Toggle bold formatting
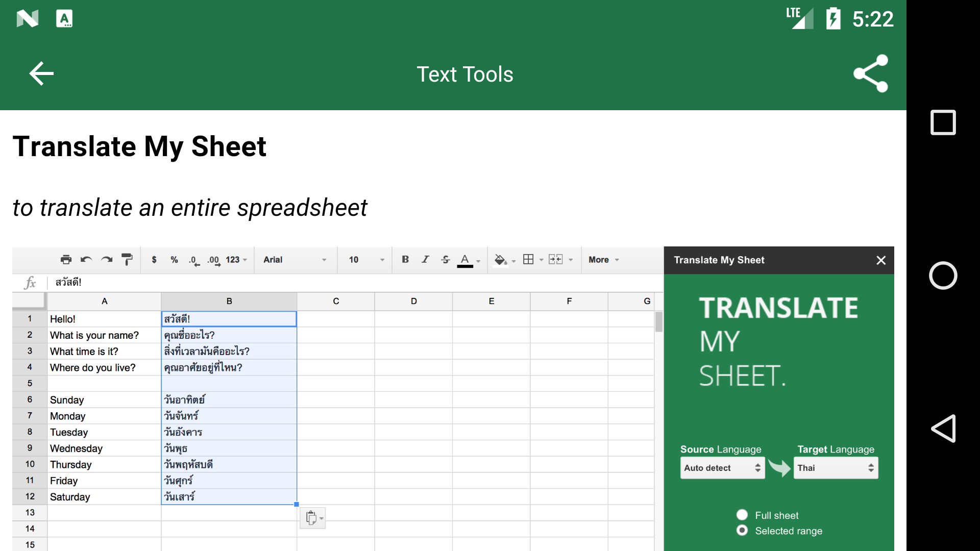The image size is (980, 551). click(x=405, y=259)
